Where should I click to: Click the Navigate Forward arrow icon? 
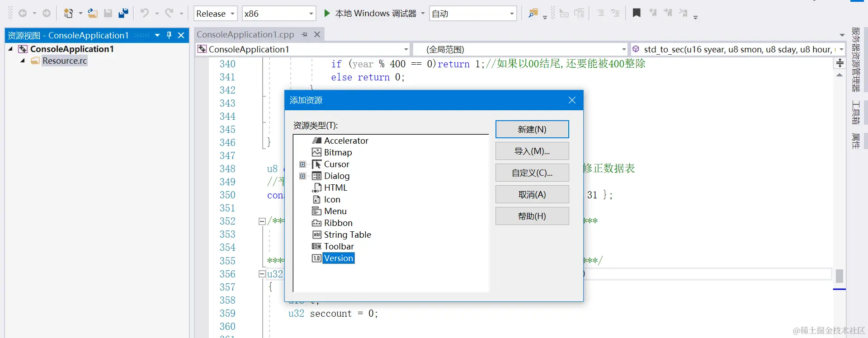(47, 14)
